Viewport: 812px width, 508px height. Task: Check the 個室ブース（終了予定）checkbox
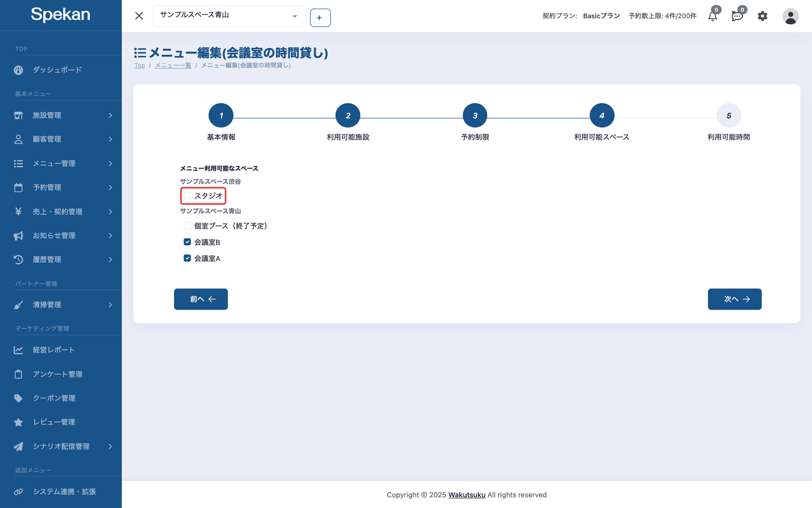(x=187, y=226)
